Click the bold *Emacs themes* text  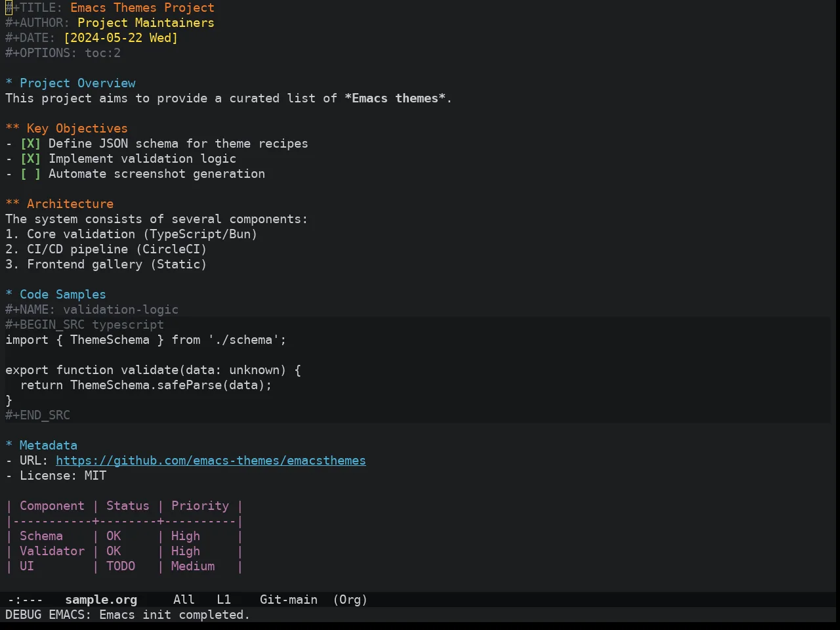395,98
